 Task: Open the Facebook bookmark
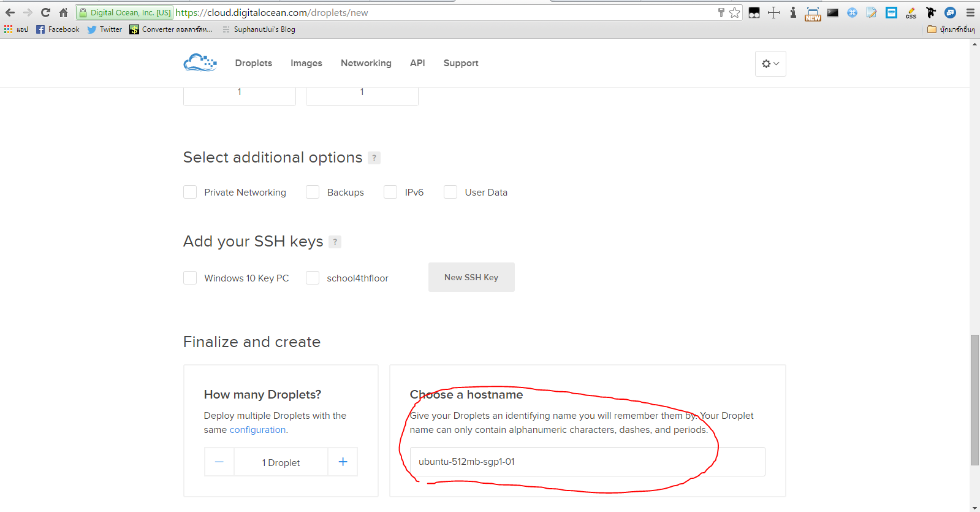tap(58, 29)
